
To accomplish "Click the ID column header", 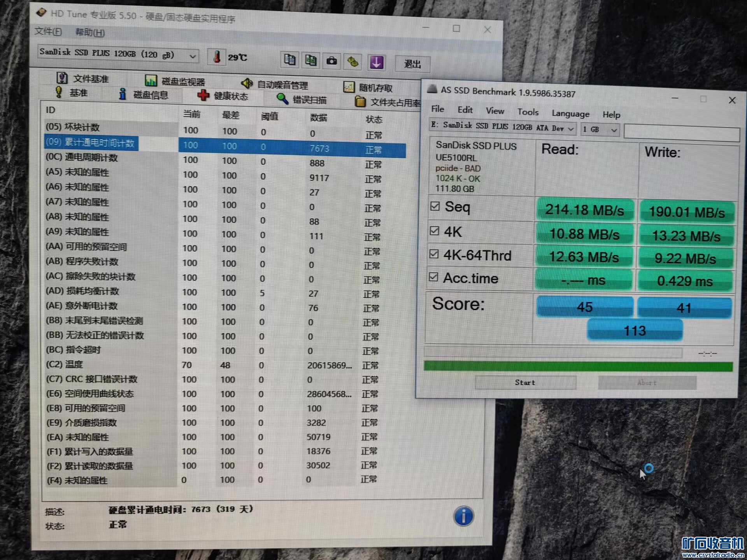I will (x=51, y=110).
